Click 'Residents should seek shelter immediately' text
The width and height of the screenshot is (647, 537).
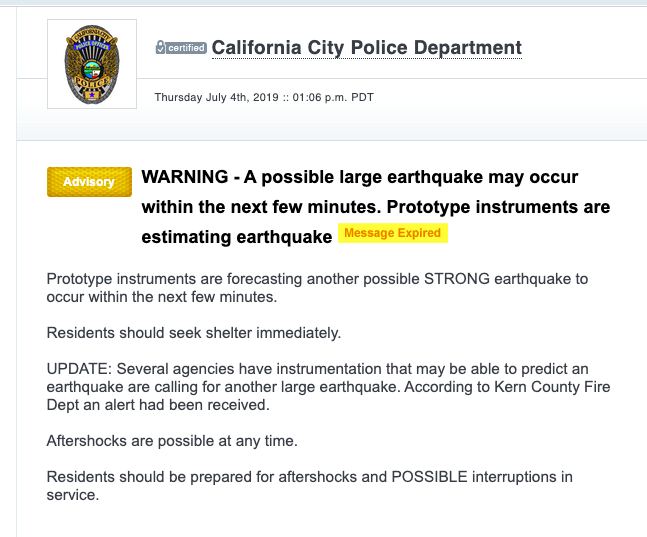pyautogui.click(x=194, y=331)
